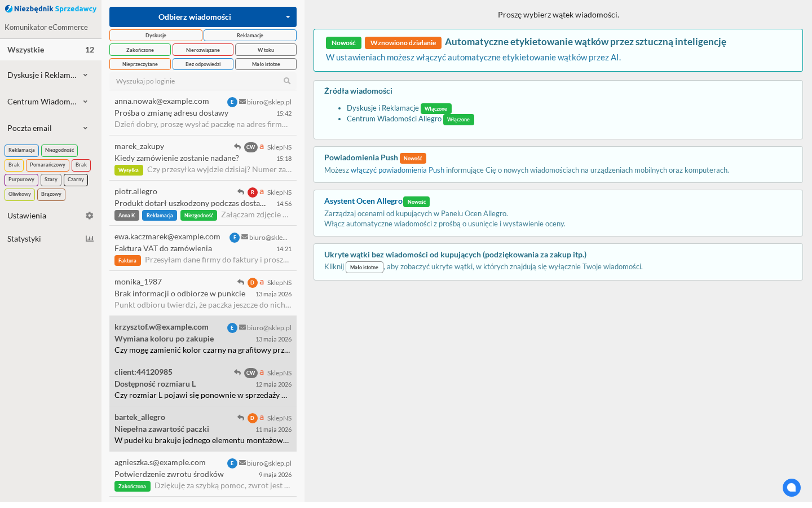Click the Niezgodność tag in piotr.allegro row

click(x=198, y=216)
